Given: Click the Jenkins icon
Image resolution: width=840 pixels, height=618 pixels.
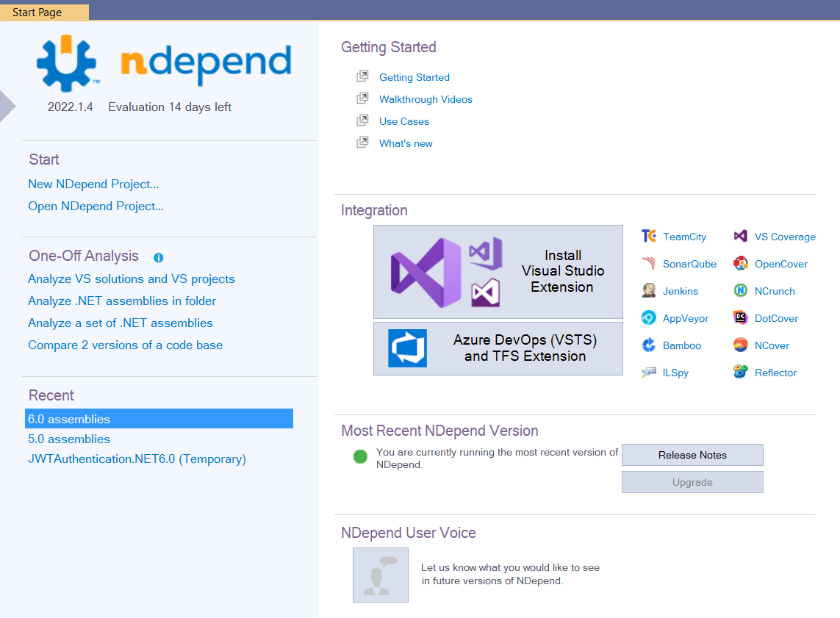Looking at the screenshot, I should [x=649, y=291].
